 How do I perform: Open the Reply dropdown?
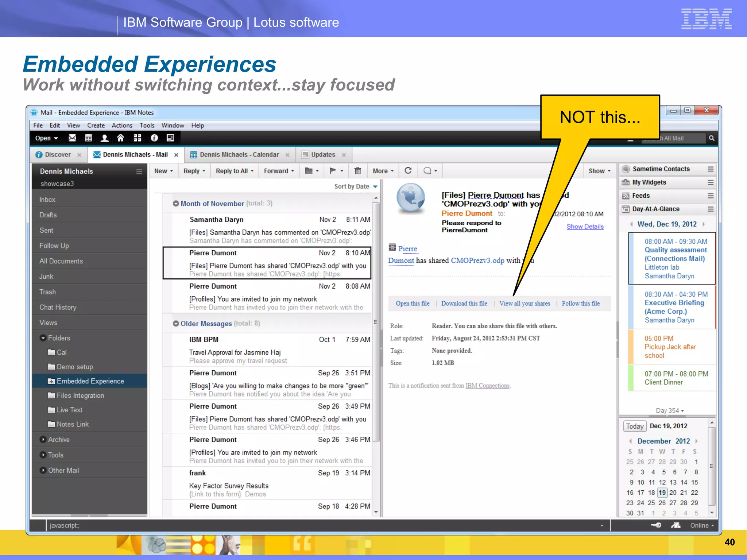(194, 171)
